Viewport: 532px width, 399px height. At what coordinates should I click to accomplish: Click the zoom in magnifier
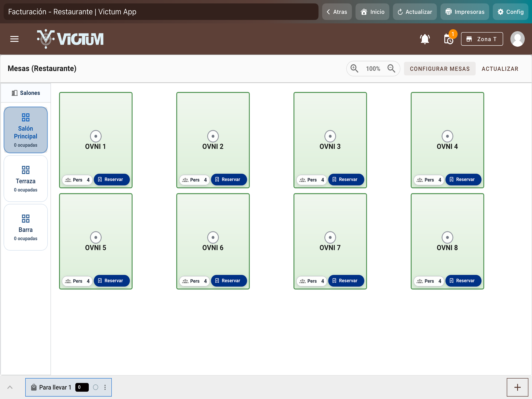click(x=354, y=69)
